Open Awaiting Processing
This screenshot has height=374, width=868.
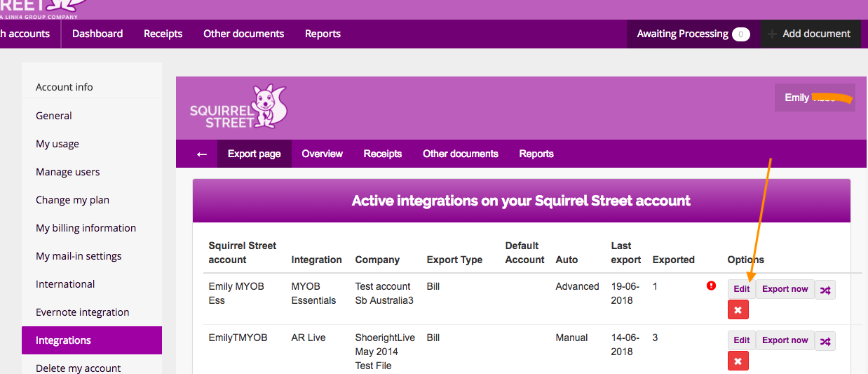693,34
